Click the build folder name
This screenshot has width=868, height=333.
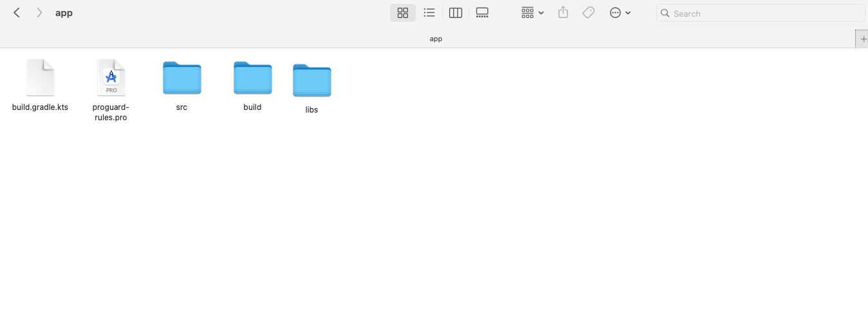click(x=252, y=107)
